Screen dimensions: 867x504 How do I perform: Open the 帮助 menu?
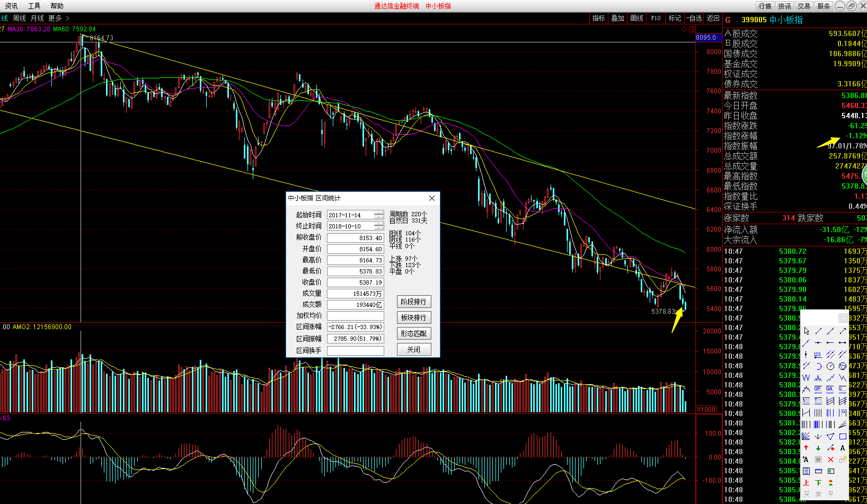pos(57,6)
